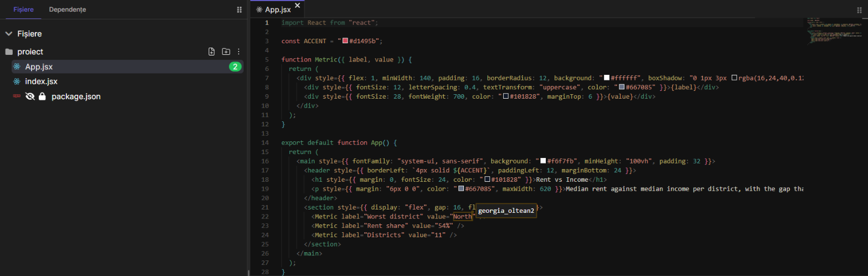Click closing </header> tag on line 20
Viewport: 868px width, 276px height.
321,198
